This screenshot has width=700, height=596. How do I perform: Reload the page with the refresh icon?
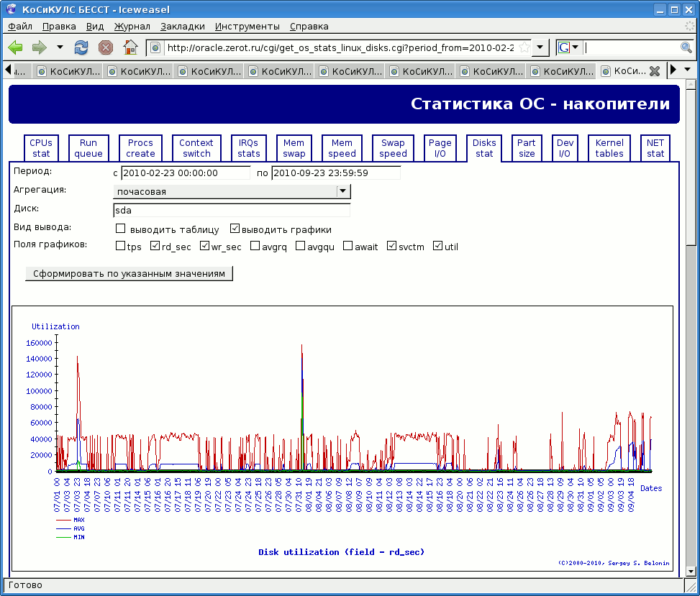(x=81, y=47)
